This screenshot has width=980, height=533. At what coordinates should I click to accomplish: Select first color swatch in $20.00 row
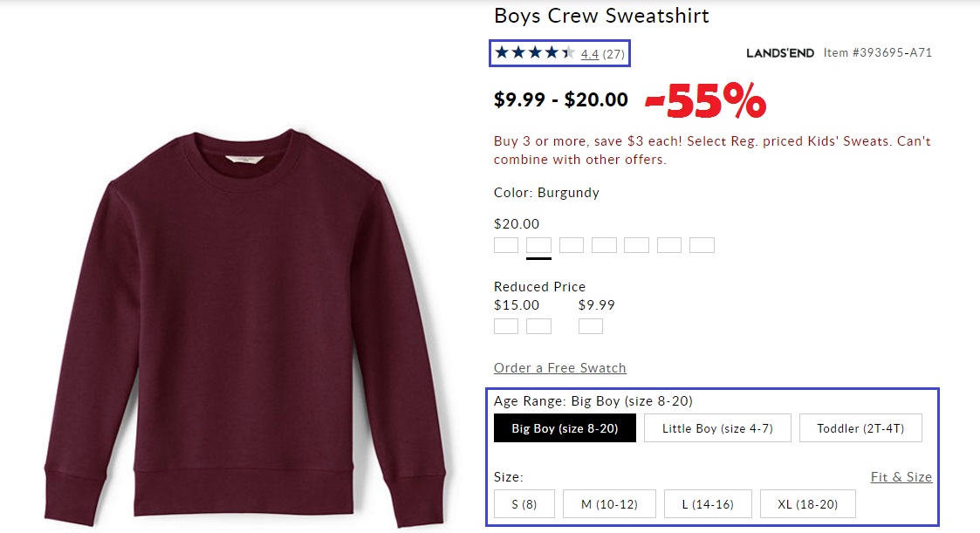pyautogui.click(x=506, y=245)
